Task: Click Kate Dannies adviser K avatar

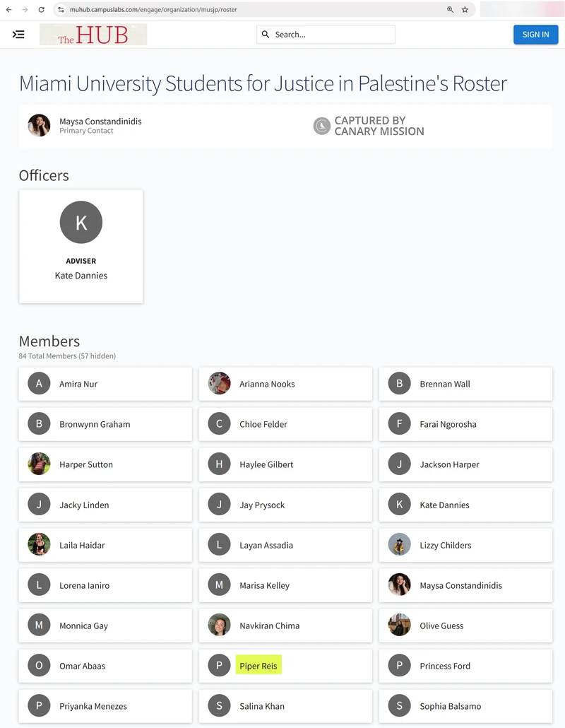Action: [x=81, y=222]
